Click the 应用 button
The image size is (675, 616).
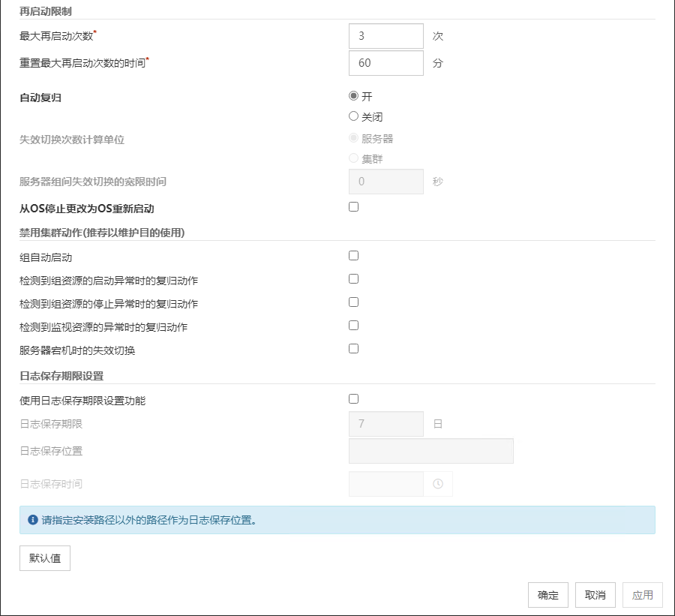point(643,595)
